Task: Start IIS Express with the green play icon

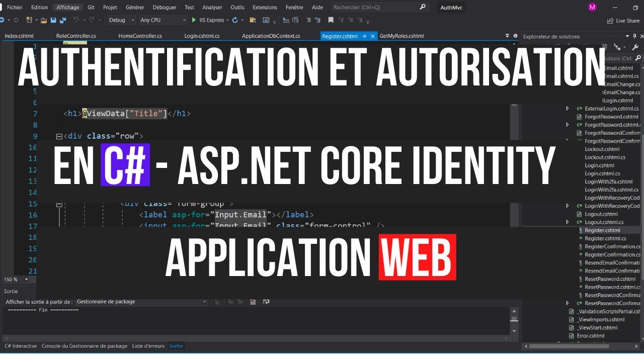Action: [x=194, y=20]
